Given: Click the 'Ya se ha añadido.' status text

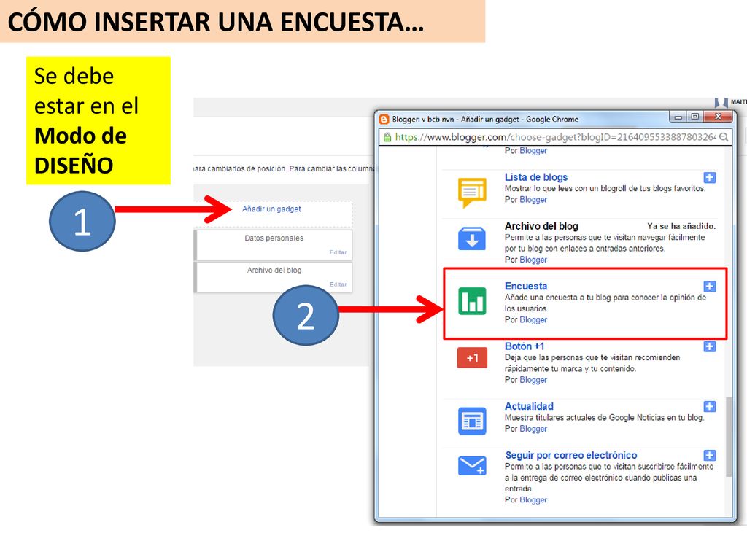Looking at the screenshot, I should coord(681,226).
